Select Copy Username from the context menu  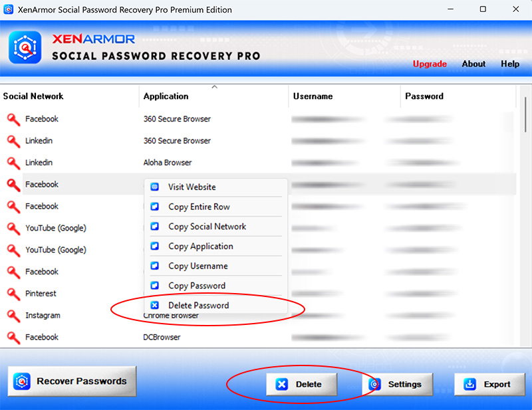pos(216,266)
